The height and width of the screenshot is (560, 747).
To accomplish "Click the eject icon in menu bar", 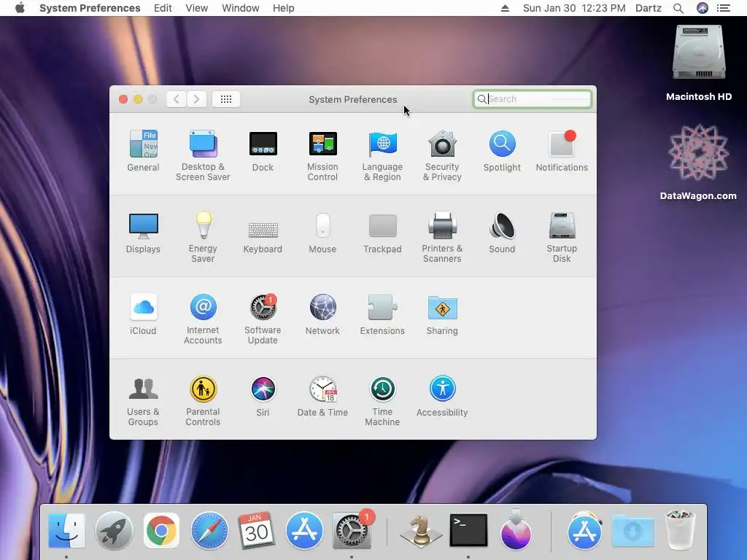I will [x=505, y=8].
